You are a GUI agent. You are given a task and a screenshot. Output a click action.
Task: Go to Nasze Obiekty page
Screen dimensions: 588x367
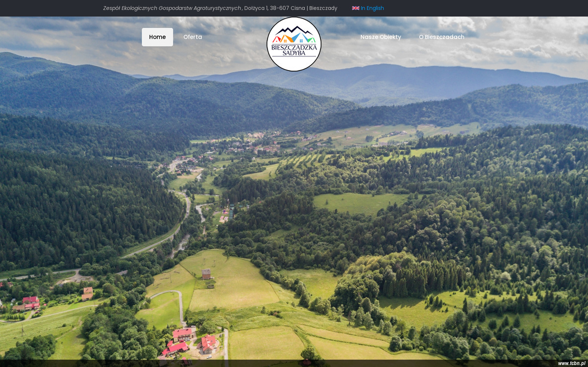coord(381,37)
